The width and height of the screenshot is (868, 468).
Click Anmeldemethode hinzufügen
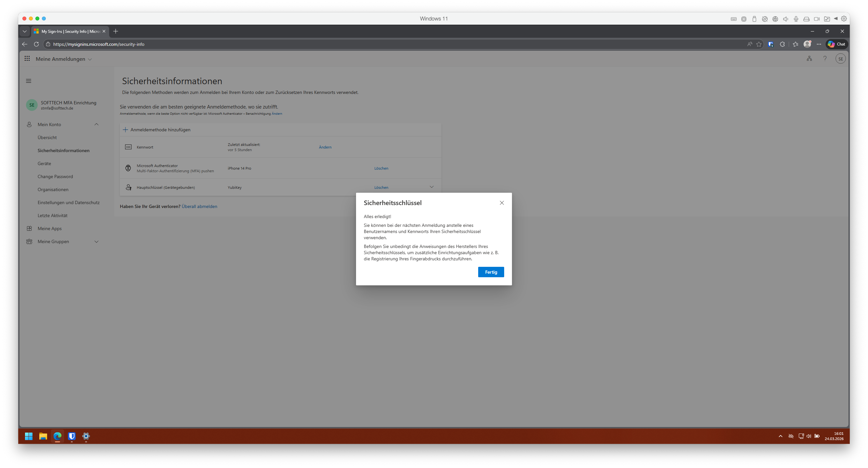click(157, 130)
